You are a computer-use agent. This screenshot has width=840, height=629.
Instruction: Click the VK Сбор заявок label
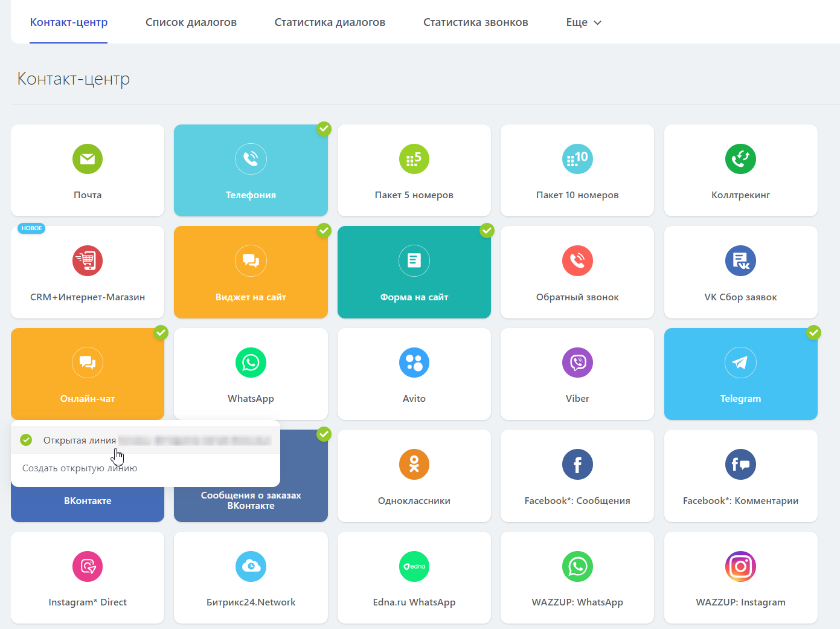click(740, 297)
